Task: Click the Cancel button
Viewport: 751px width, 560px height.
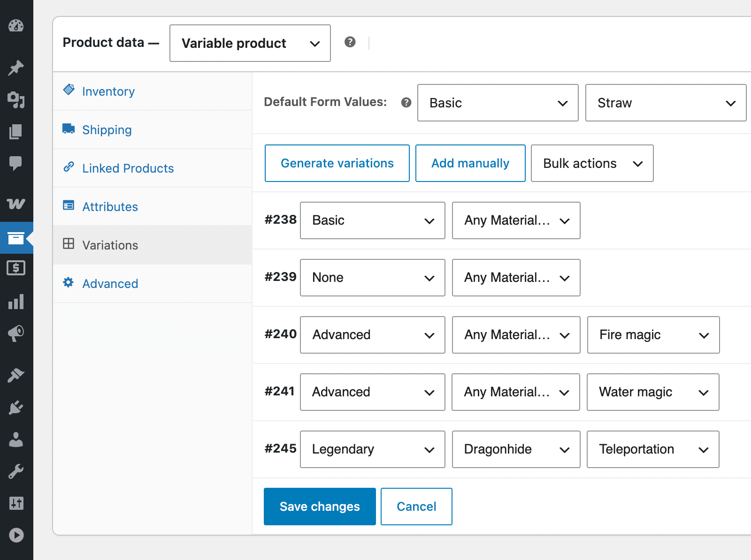Action: pyautogui.click(x=416, y=507)
